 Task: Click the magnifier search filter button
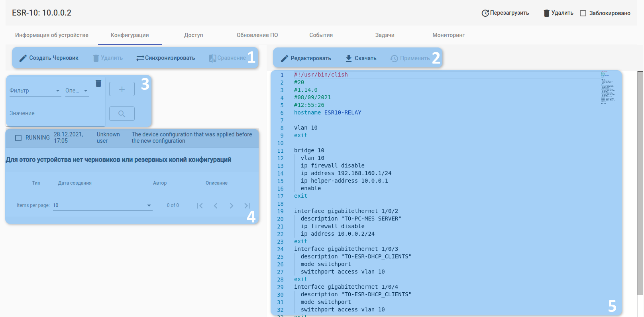[x=122, y=114]
